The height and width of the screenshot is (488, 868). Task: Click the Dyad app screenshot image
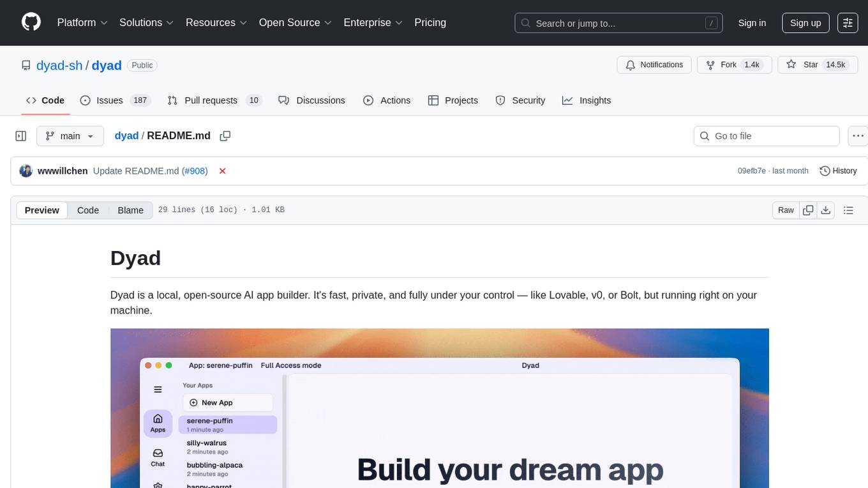point(440,408)
